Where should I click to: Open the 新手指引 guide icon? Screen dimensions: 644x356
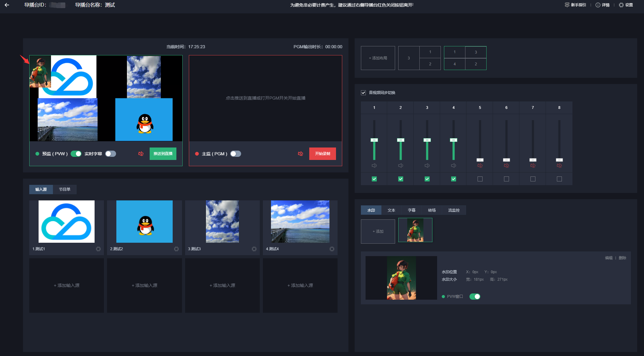coord(567,5)
